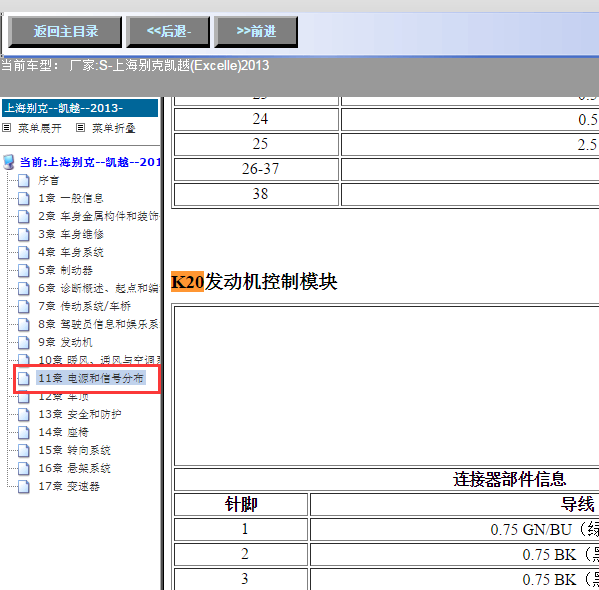Click the page icon beside 13章 安全和防护

(x=24, y=415)
